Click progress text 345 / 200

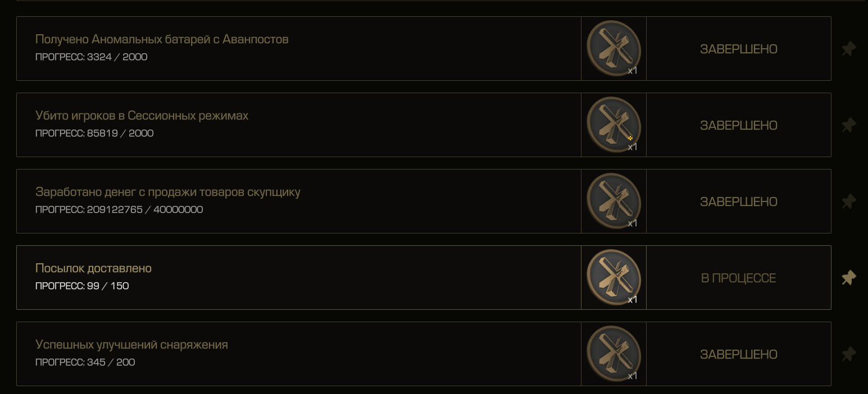[111, 362]
